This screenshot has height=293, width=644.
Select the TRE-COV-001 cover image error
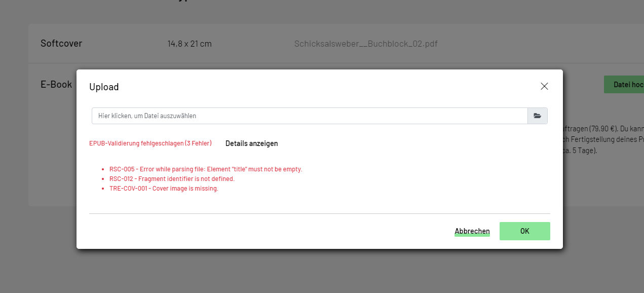coord(164,189)
